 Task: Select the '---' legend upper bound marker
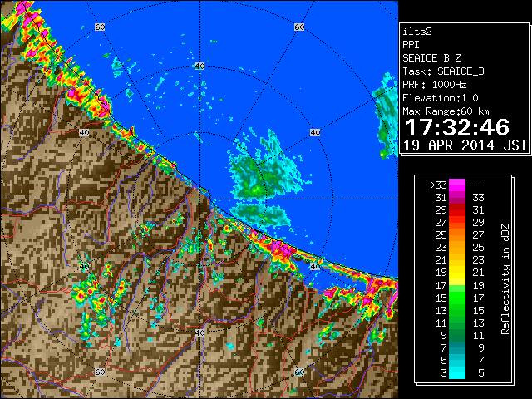[x=475, y=185]
